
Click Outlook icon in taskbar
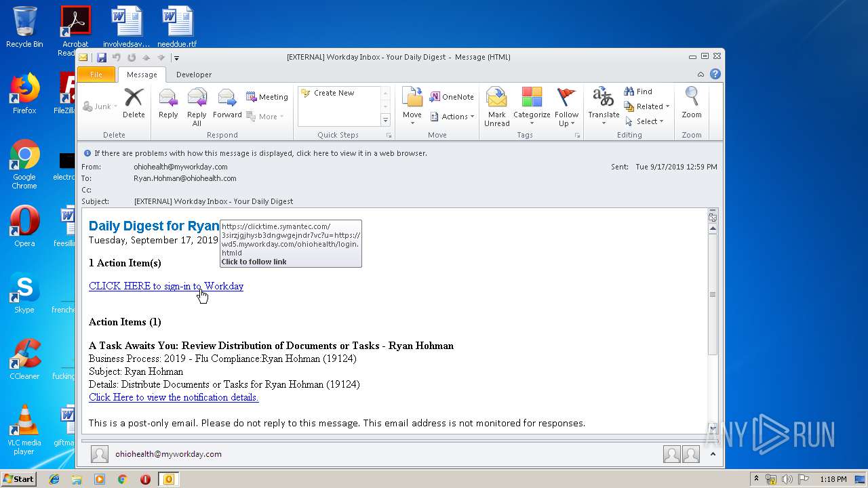click(x=168, y=479)
